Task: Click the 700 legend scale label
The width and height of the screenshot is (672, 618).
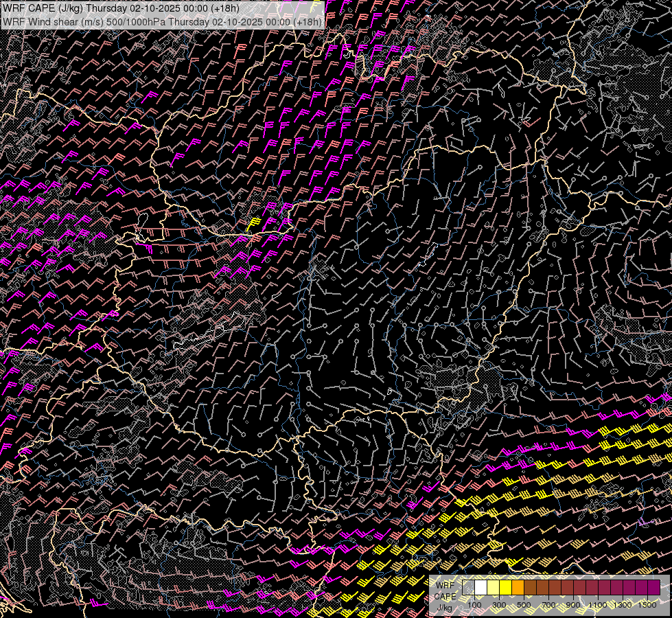Action: pyautogui.click(x=548, y=605)
